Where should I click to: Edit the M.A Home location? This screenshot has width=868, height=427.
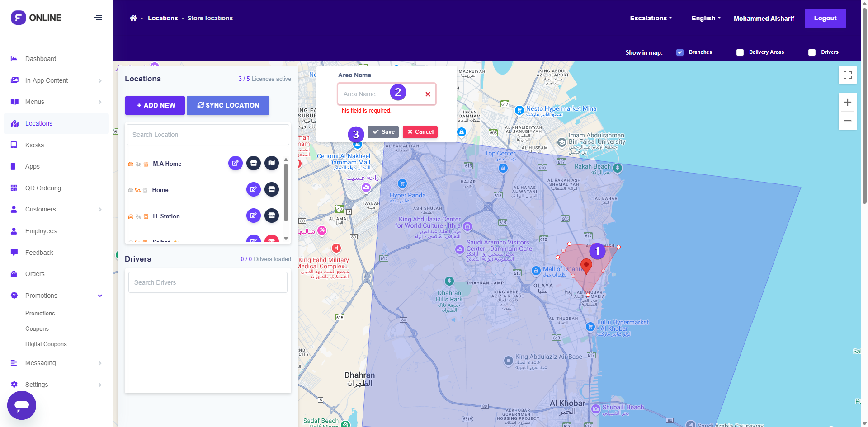(236, 163)
